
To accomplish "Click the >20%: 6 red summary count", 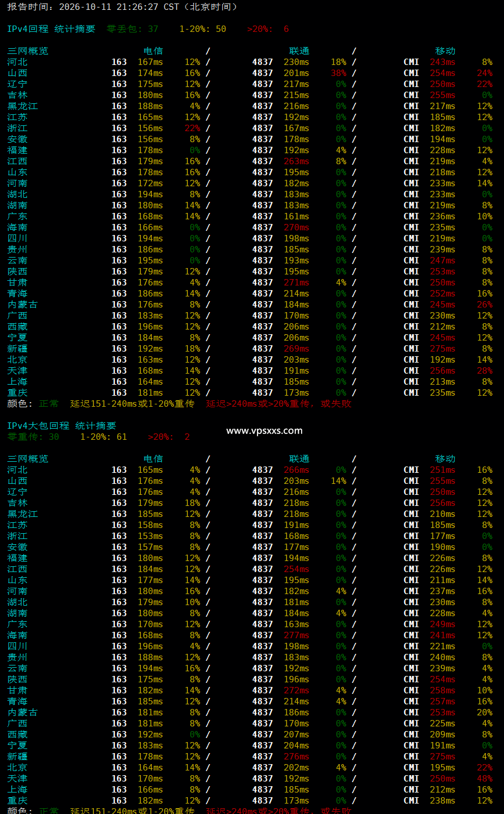I will (x=268, y=29).
